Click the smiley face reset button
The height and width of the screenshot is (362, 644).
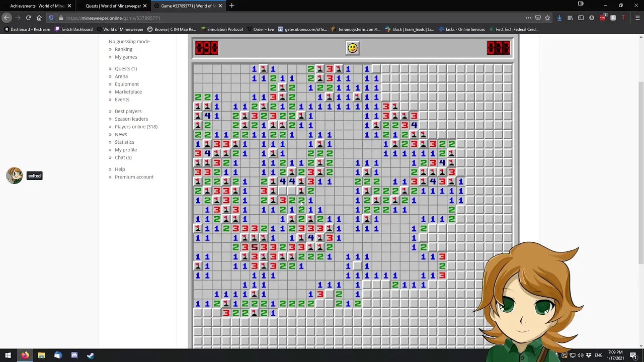click(x=352, y=48)
